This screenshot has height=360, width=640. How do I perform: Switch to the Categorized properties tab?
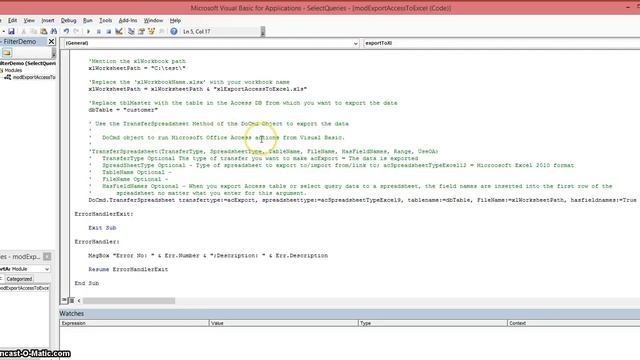19,279
